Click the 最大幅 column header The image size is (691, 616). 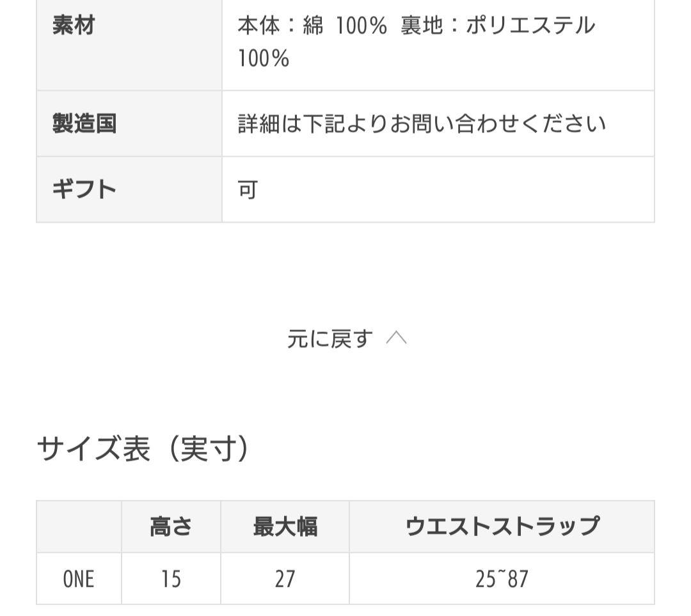click(x=285, y=526)
